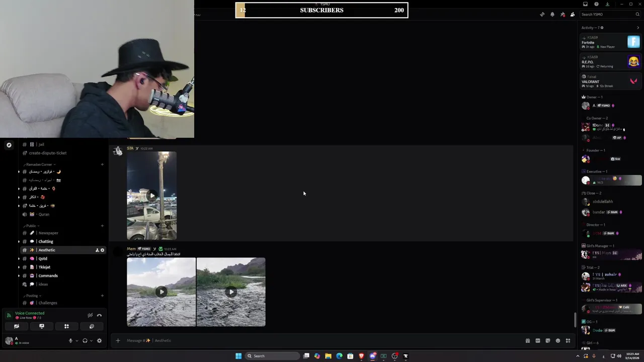Show pinned messages

tap(562, 15)
